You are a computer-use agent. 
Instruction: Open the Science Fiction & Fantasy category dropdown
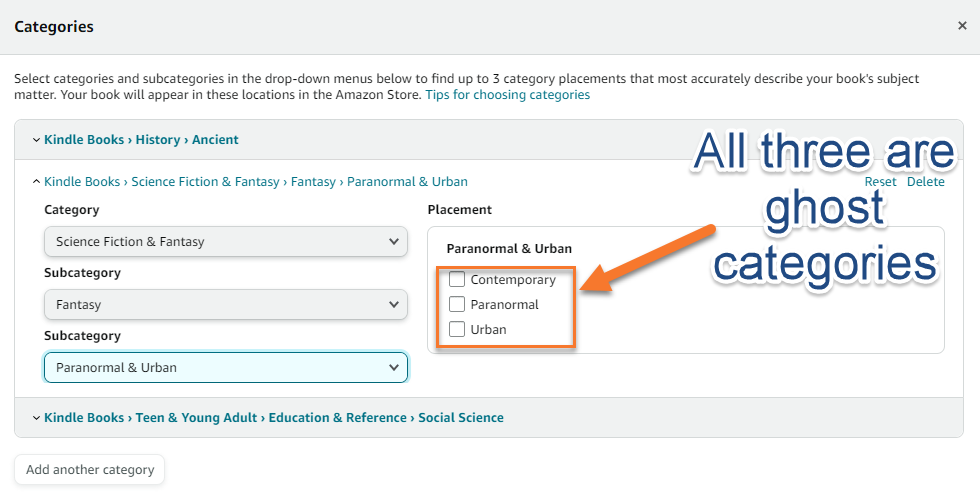click(226, 241)
